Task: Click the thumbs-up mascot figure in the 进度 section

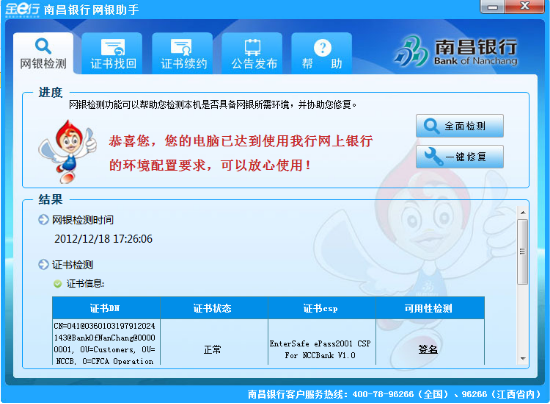Action: tap(67, 152)
